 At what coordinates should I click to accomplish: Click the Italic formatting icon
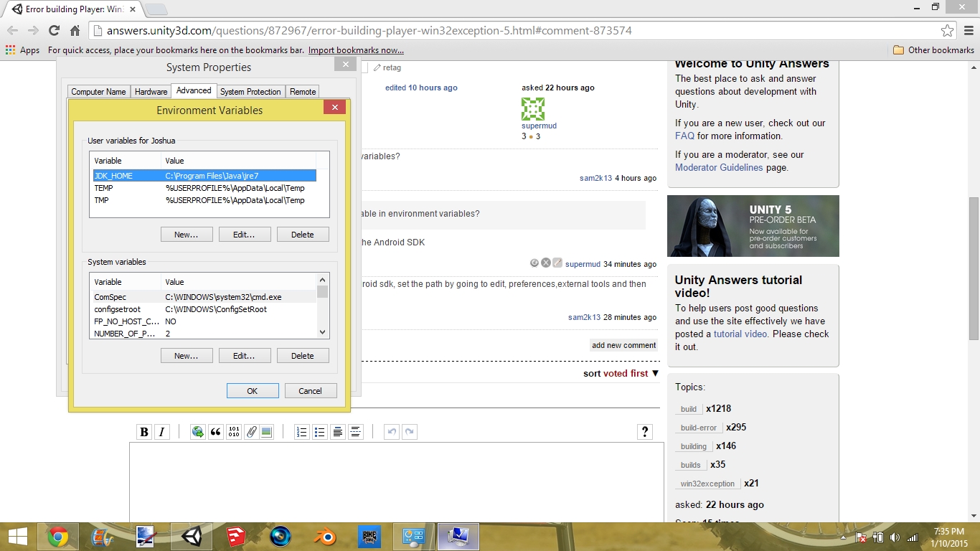(162, 432)
